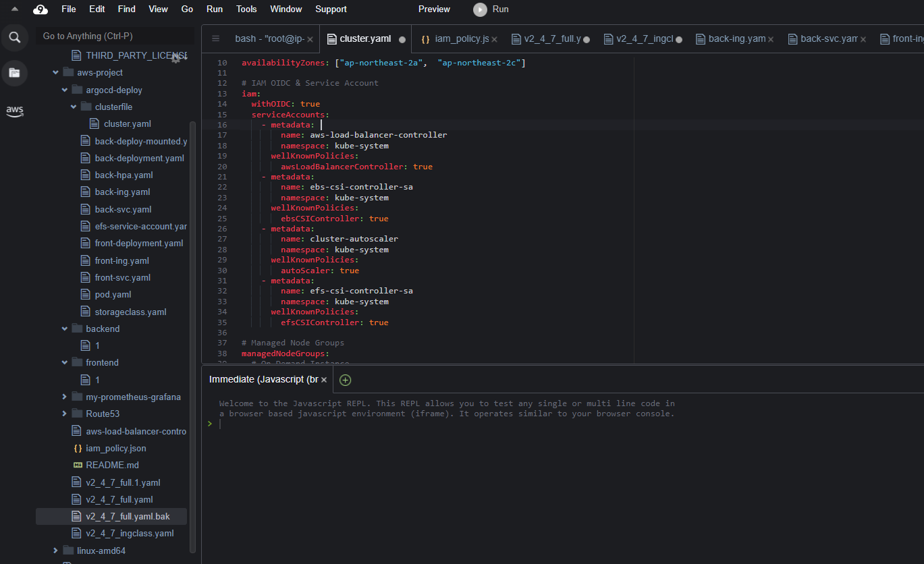Click 'withOIDC: true' code line
924x564 pixels.
tap(286, 104)
